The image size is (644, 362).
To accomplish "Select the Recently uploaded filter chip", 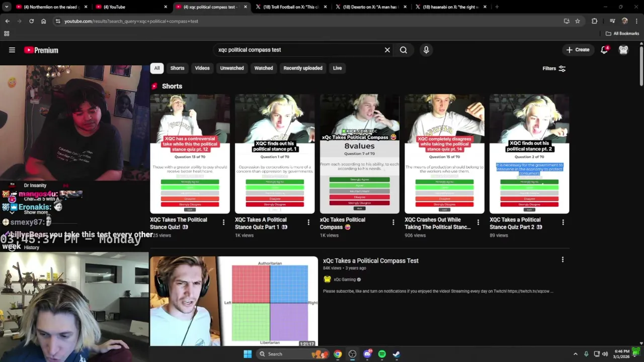I will [x=303, y=68].
